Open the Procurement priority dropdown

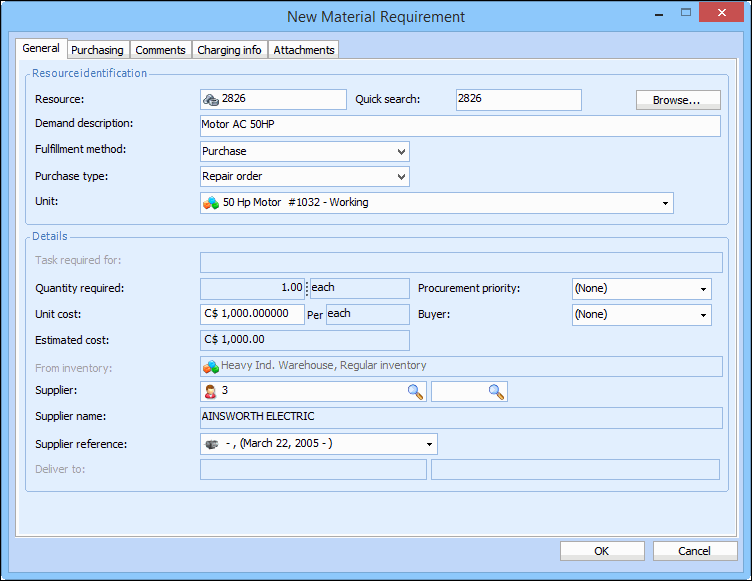click(x=704, y=289)
